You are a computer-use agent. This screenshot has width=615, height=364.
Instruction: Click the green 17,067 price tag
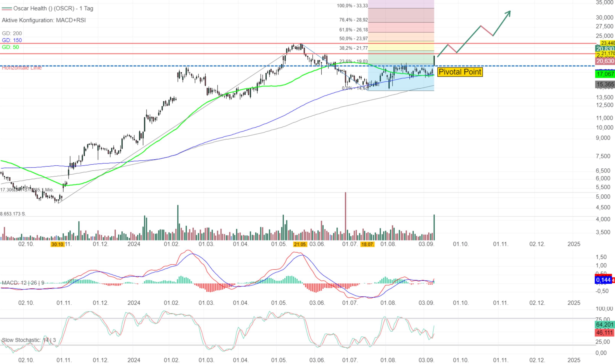click(605, 74)
